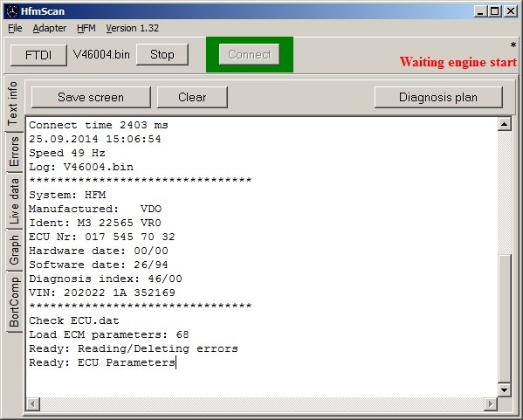Image resolution: width=523 pixels, height=420 pixels.
Task: Switch to the Live data tab
Action: pyautogui.click(x=14, y=201)
